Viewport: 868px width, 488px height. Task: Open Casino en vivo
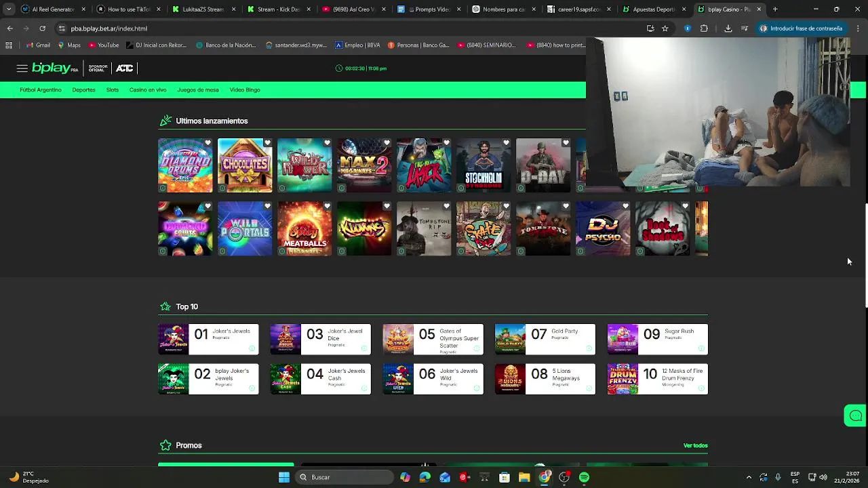coord(148,89)
